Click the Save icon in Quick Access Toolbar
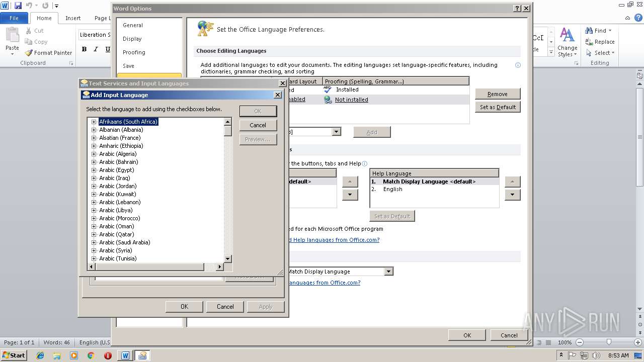Viewport: 644px width, 362px height. (x=18, y=6)
